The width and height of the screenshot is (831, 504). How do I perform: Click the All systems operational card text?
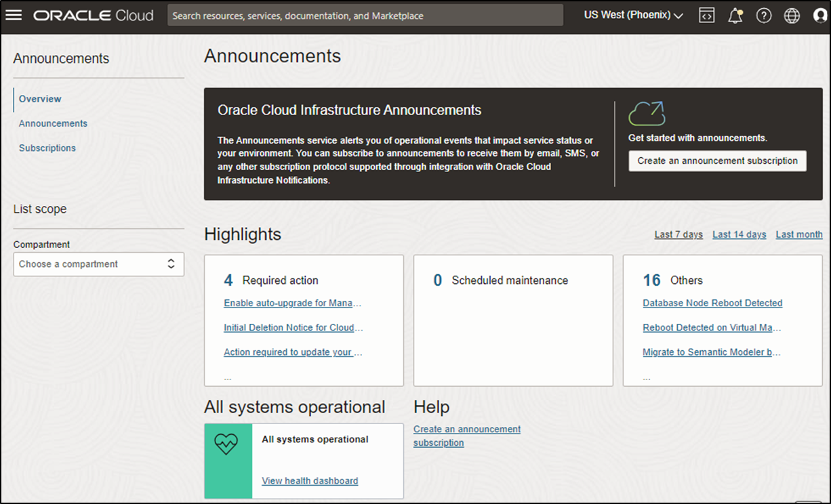(x=315, y=439)
